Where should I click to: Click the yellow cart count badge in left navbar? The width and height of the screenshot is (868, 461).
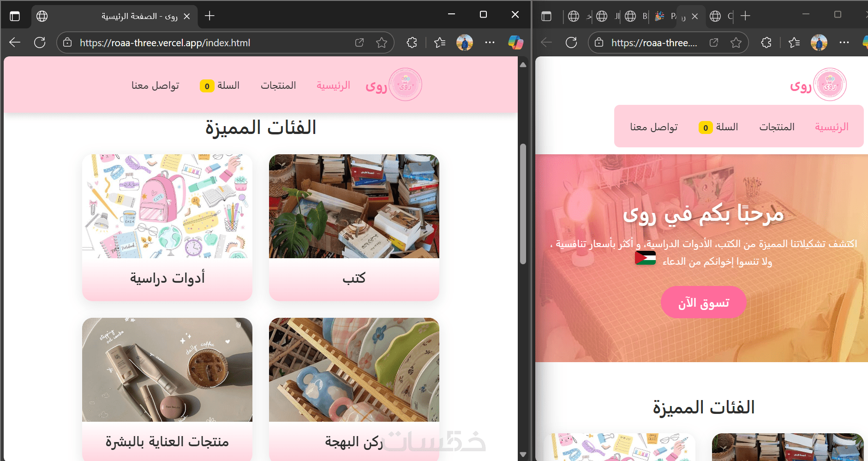tap(207, 86)
